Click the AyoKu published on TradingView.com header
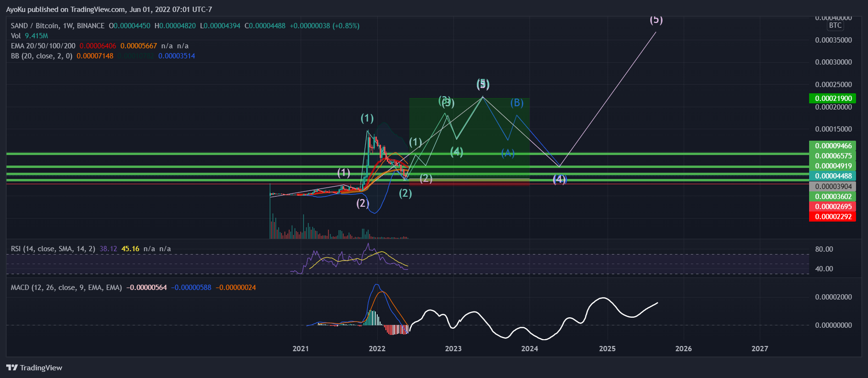 [x=109, y=10]
